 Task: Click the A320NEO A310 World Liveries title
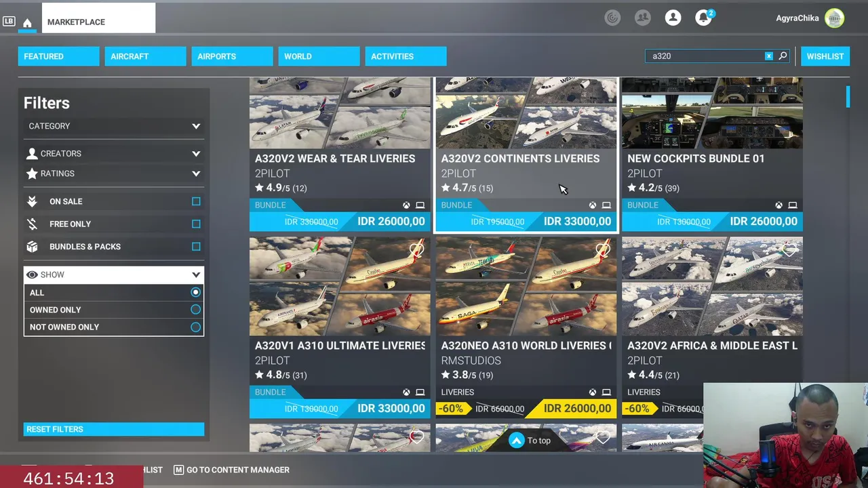526,346
